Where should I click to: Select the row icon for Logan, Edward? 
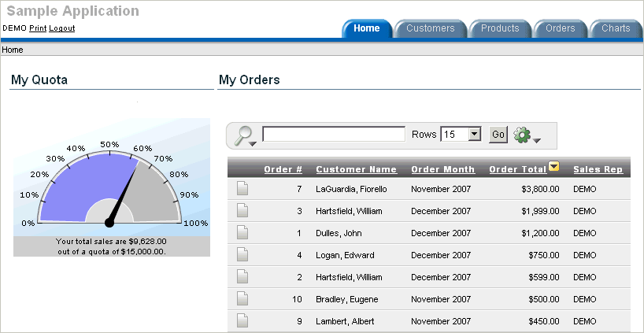[242, 255]
